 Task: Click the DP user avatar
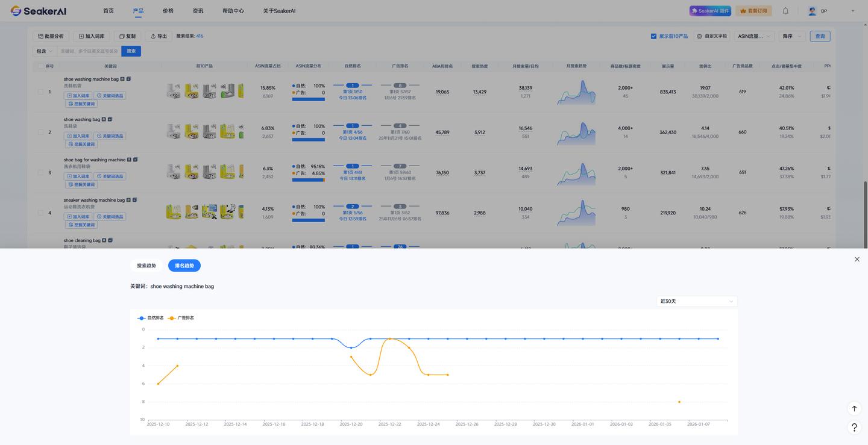point(812,11)
